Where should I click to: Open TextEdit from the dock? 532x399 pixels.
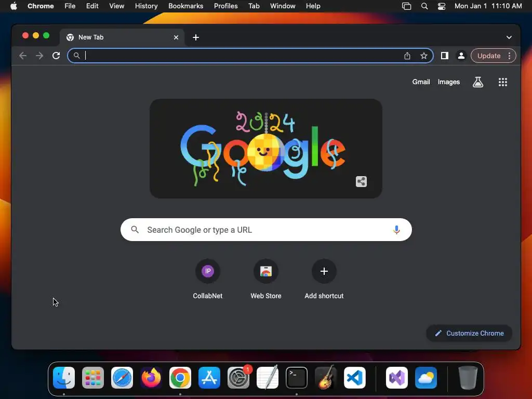tap(268, 378)
